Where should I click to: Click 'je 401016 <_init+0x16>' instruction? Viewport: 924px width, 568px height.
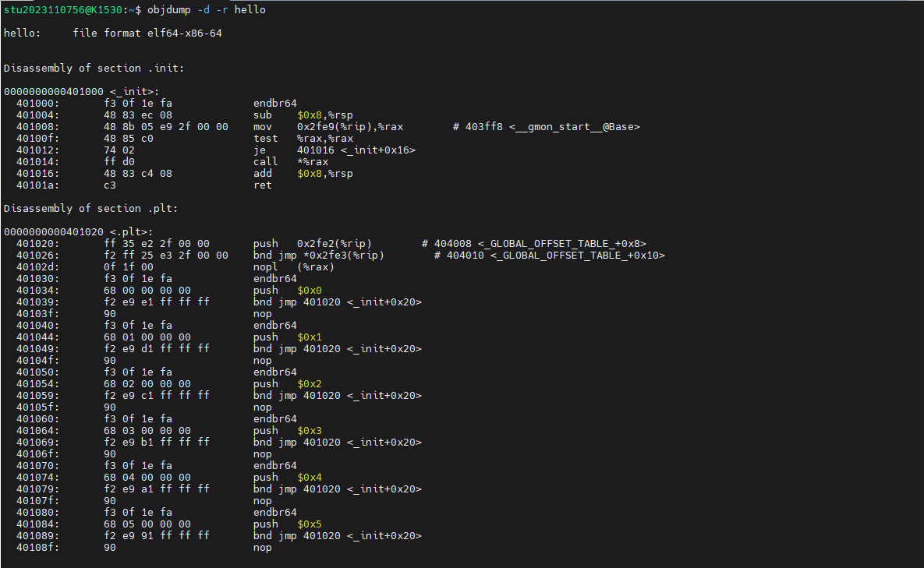[335, 150]
